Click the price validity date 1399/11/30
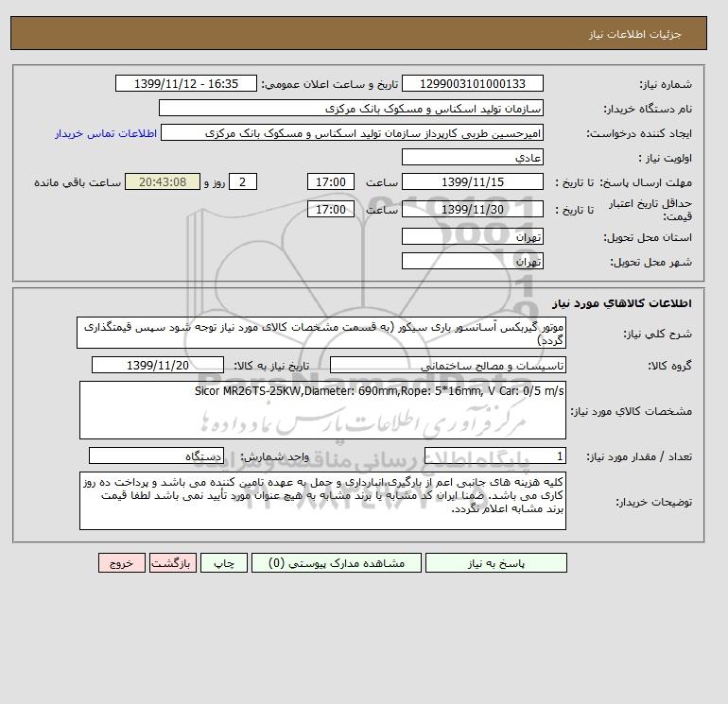728x704 pixels. pos(472,209)
